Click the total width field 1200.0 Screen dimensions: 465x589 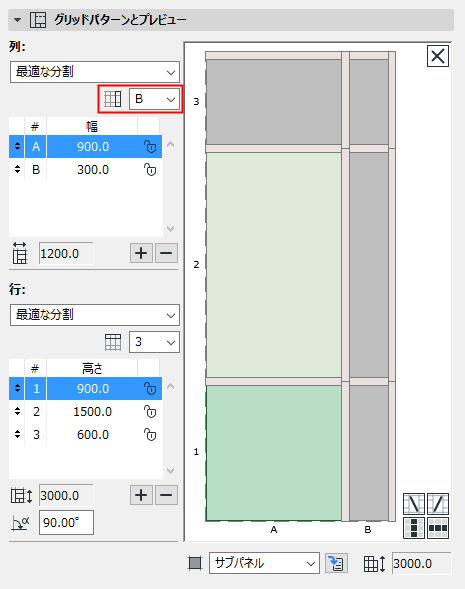(66, 254)
